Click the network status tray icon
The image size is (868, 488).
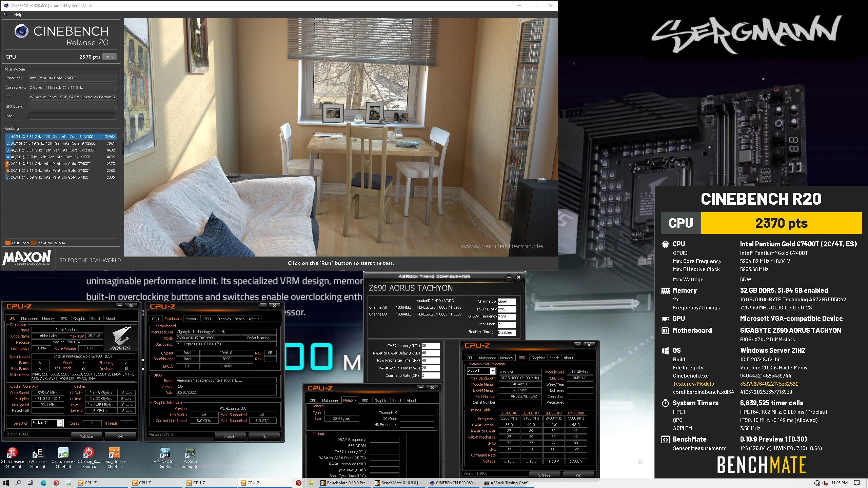(x=817, y=483)
